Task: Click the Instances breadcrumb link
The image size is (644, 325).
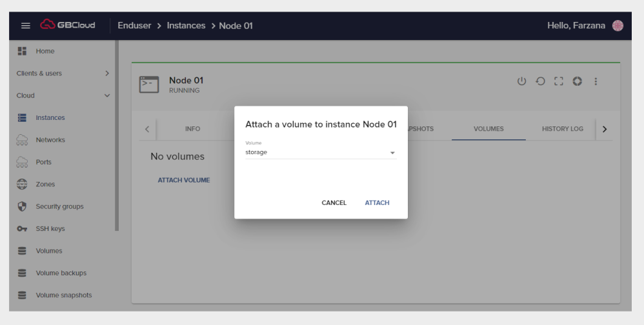Action: click(x=186, y=26)
